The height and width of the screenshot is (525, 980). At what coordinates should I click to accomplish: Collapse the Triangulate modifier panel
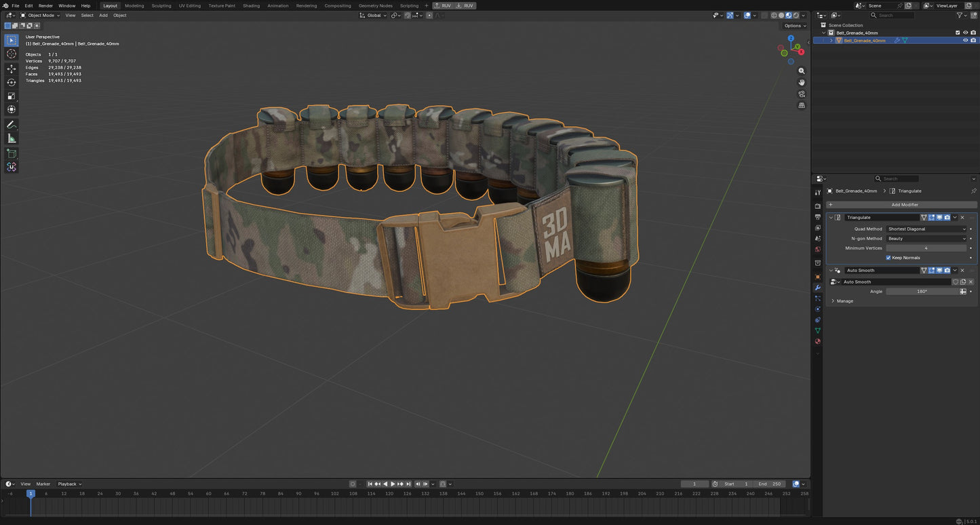coord(831,217)
